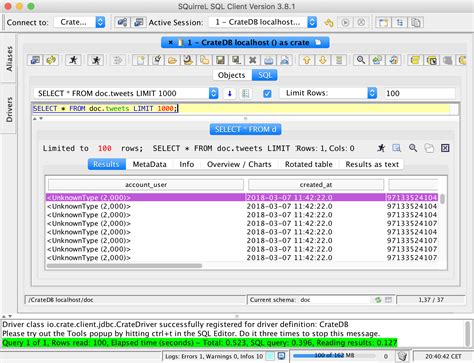
Task: Click the second icon right of the Connect to dropdown
Action: pyautogui.click(x=138, y=22)
